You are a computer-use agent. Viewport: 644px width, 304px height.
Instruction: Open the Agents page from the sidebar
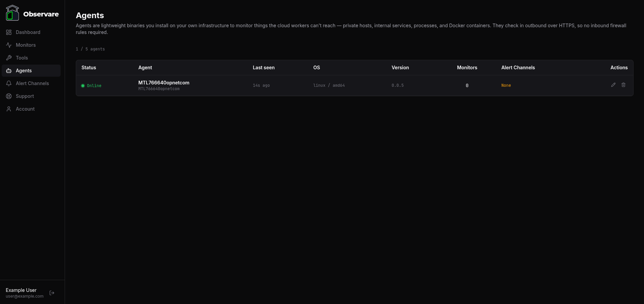pos(24,71)
